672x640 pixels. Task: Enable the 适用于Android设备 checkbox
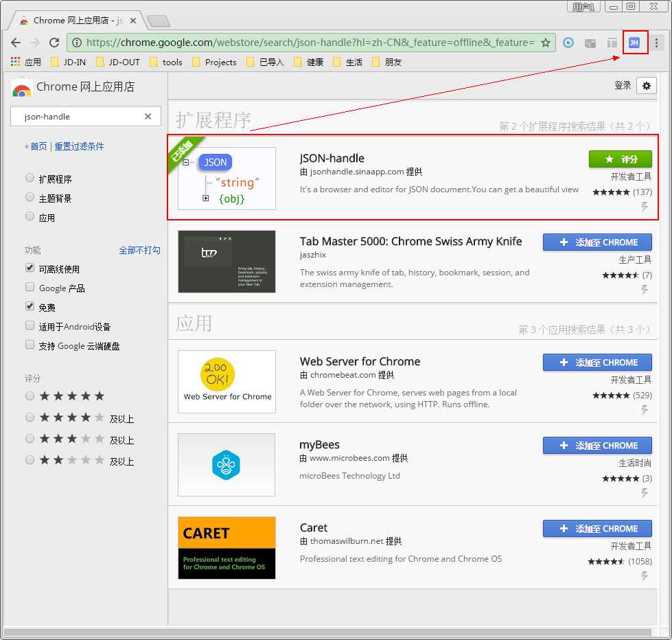point(30,325)
